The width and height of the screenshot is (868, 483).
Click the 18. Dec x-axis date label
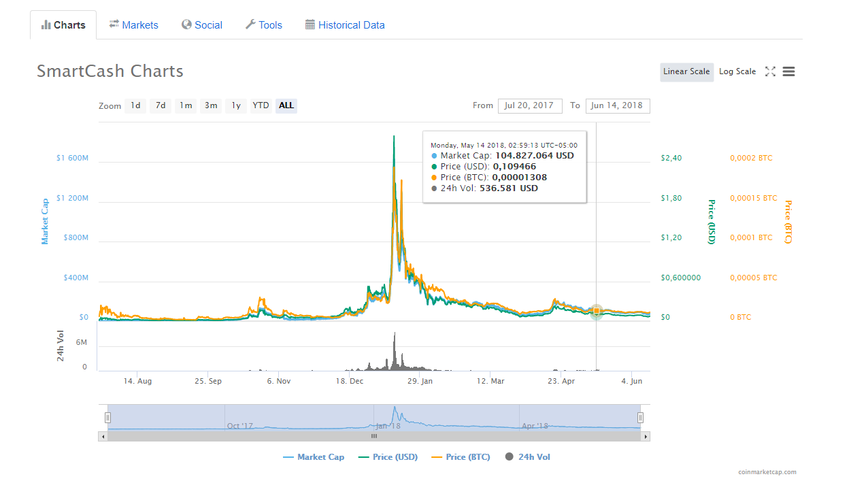(x=350, y=381)
